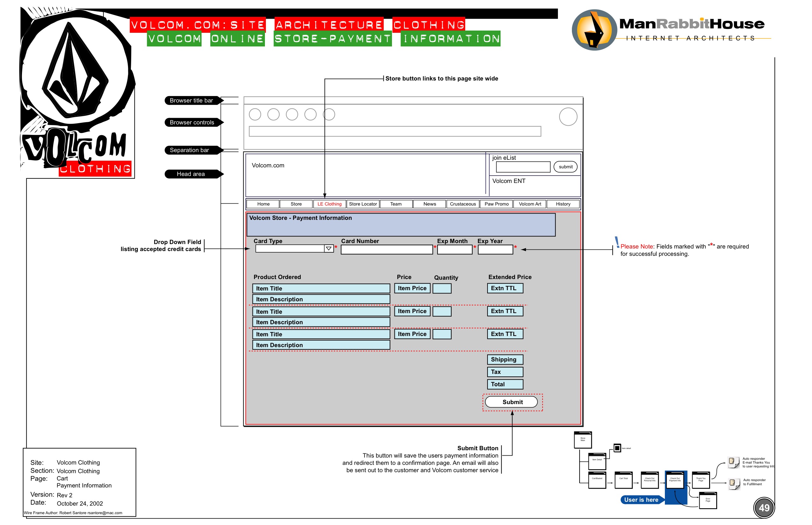The width and height of the screenshot is (812, 525).
Task: Click the Card Number input field
Action: pos(387,250)
